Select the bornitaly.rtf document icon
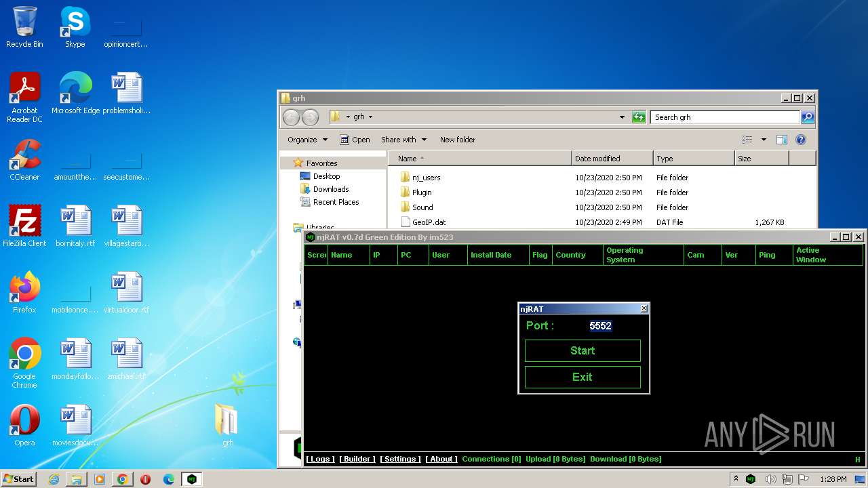The height and width of the screenshot is (488, 868). pyautogui.click(x=75, y=226)
